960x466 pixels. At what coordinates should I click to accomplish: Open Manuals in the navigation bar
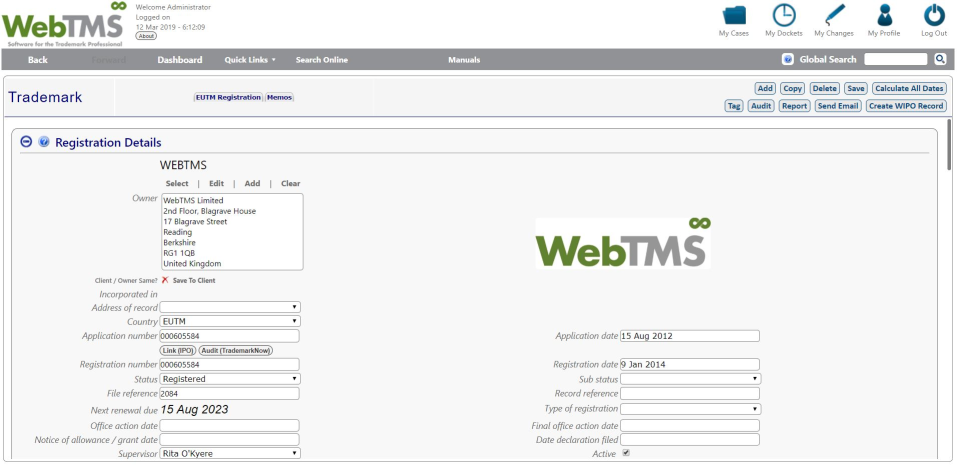464,60
